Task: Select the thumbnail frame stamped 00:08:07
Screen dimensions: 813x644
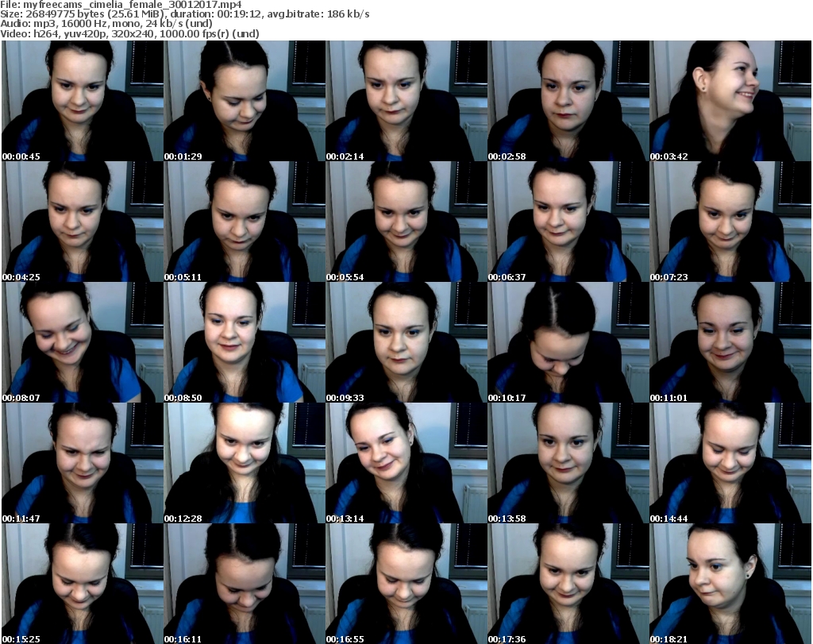Action: coord(83,343)
